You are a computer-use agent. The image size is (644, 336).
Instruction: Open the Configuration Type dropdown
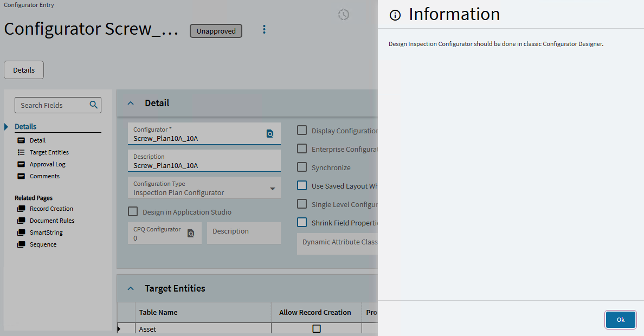point(272,189)
